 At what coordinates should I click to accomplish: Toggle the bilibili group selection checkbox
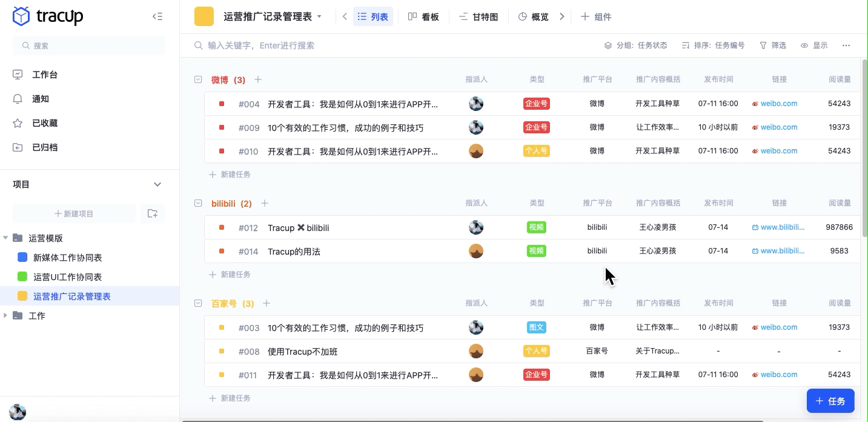(198, 203)
